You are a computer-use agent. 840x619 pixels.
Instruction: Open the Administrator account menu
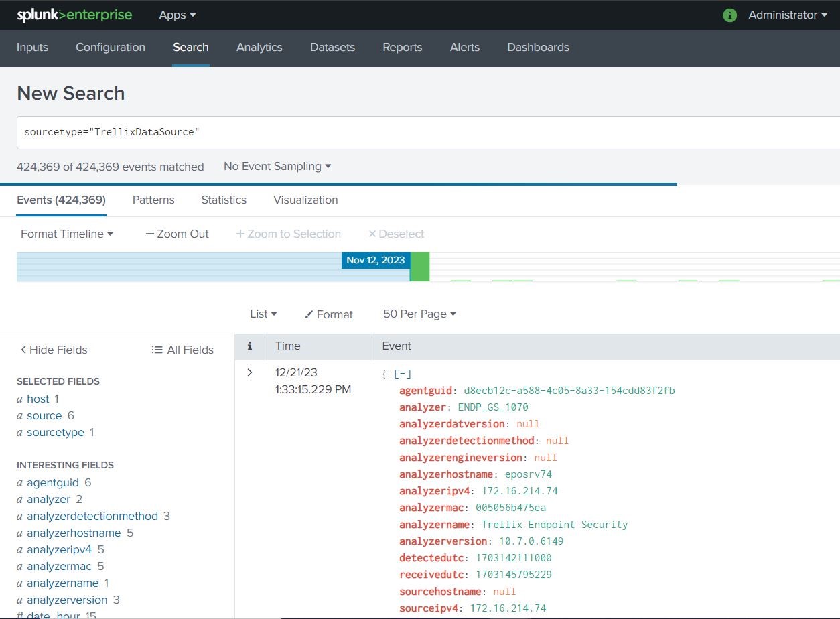(788, 15)
